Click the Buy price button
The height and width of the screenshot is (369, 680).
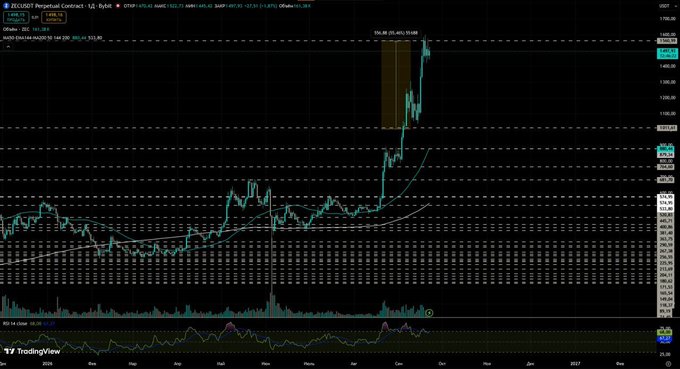(x=54, y=17)
